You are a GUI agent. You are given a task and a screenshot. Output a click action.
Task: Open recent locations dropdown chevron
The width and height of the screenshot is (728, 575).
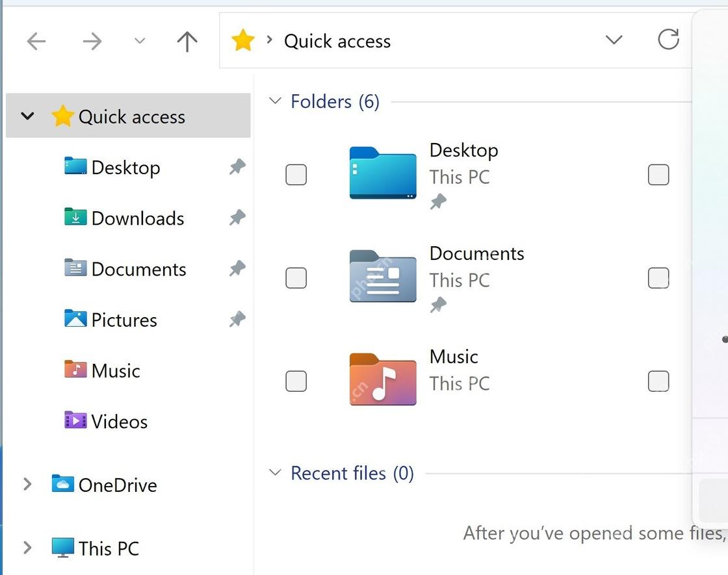point(140,41)
